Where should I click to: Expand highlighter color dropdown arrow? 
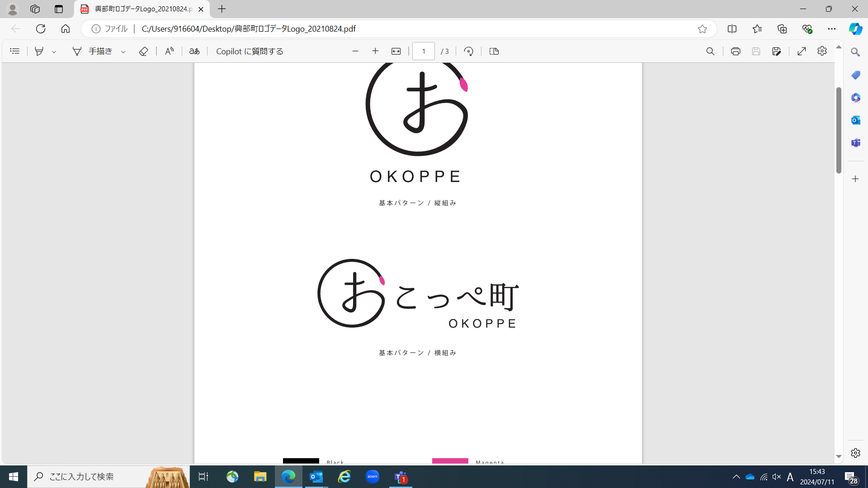pyautogui.click(x=54, y=52)
